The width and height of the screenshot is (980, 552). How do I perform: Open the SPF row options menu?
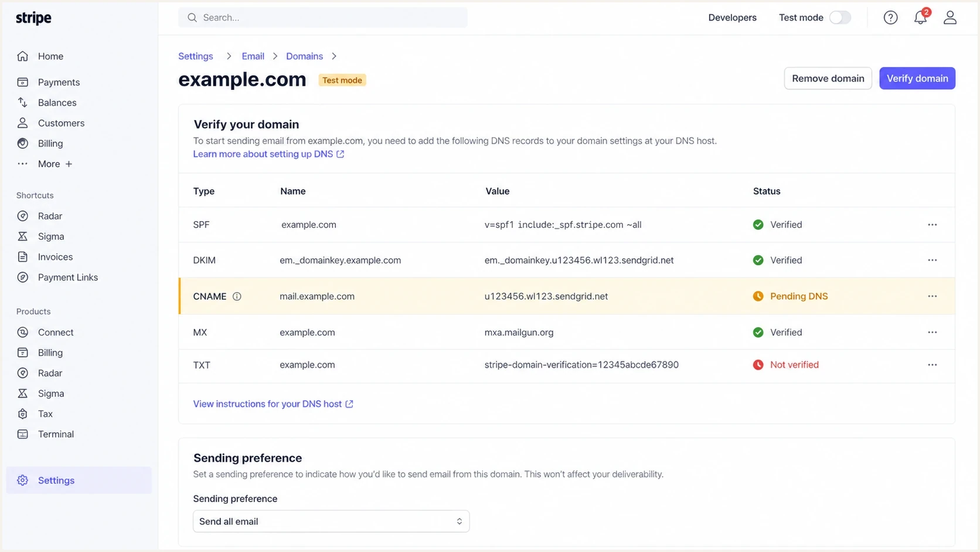(932, 225)
